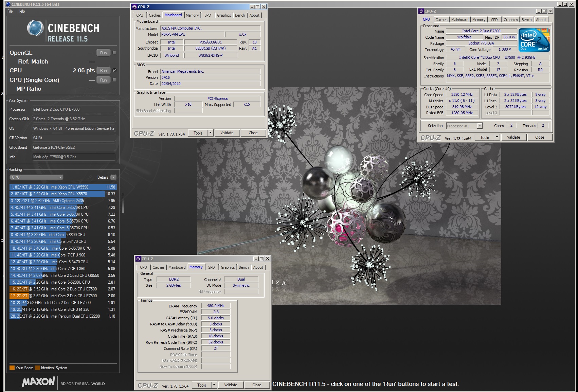Open the Processor #1 selection dropdown
The image size is (578, 392).
(x=464, y=126)
